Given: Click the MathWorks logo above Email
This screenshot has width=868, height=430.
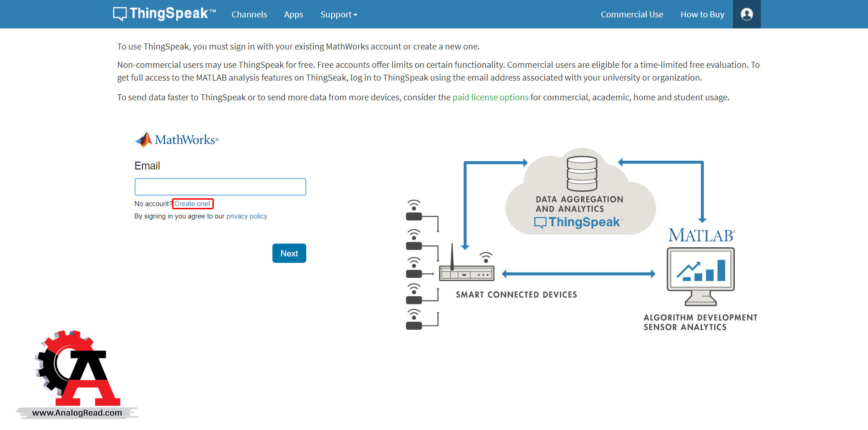Looking at the screenshot, I should pos(177,140).
